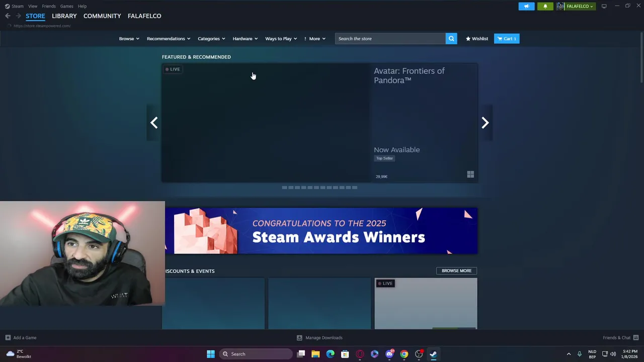Open the green bell notifications button
644x362 pixels.
point(545,6)
